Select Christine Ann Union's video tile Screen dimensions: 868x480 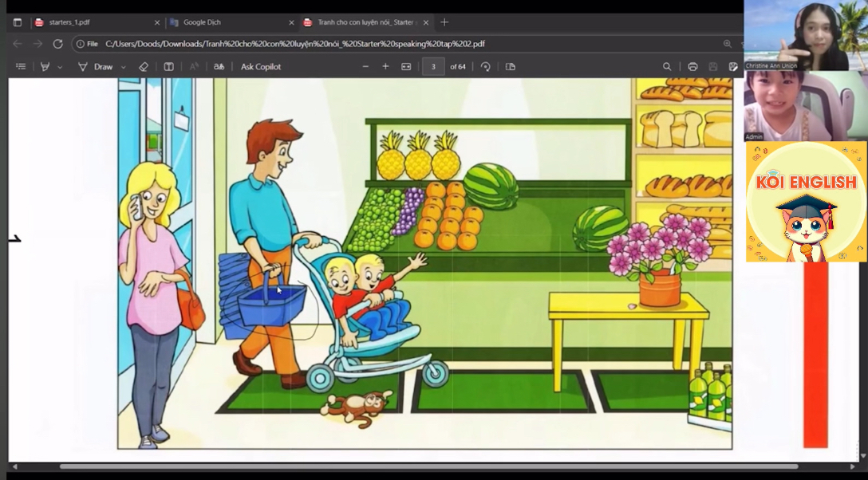(x=806, y=35)
